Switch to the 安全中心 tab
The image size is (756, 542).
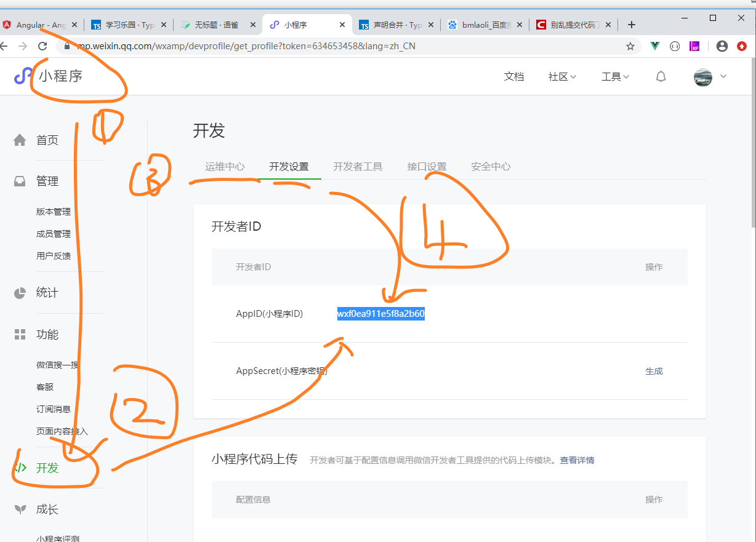[491, 166]
